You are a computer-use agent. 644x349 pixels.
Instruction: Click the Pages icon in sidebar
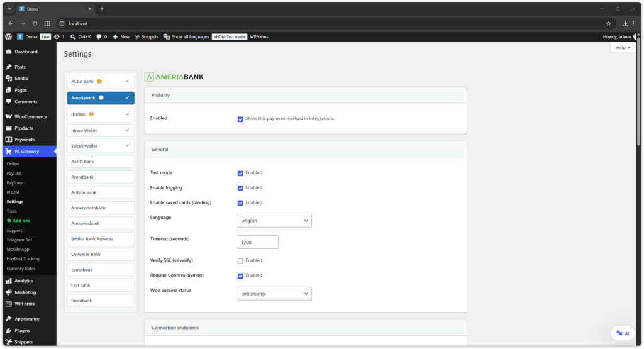click(9, 90)
